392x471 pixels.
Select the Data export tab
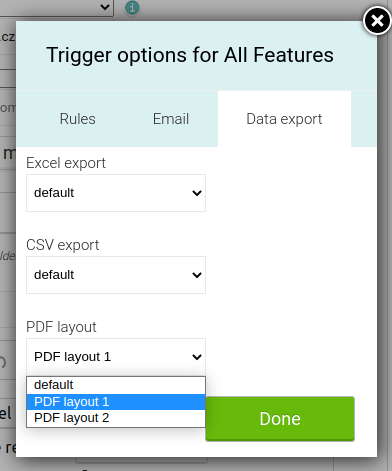[x=284, y=119]
